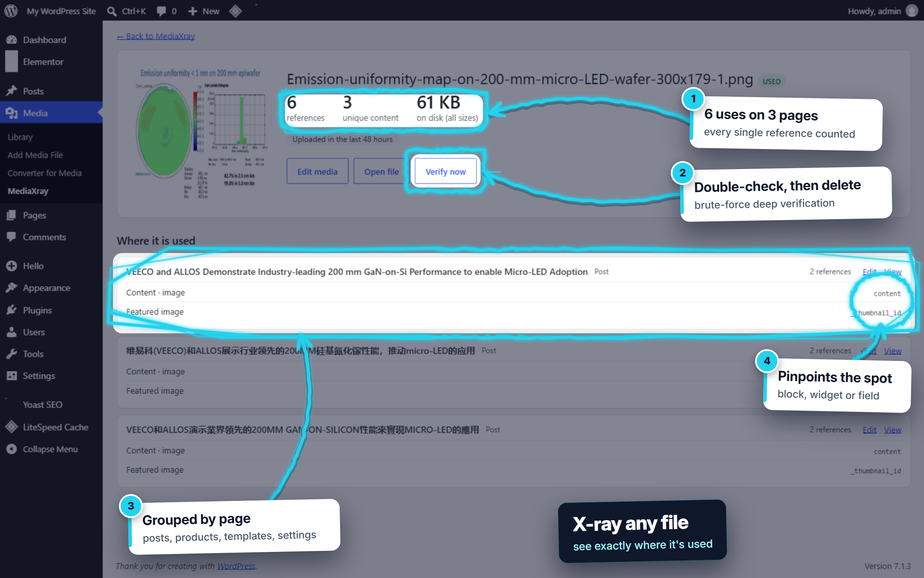Click the VEECO和ALLOS演示 post title
The image size is (924, 578).
point(302,429)
